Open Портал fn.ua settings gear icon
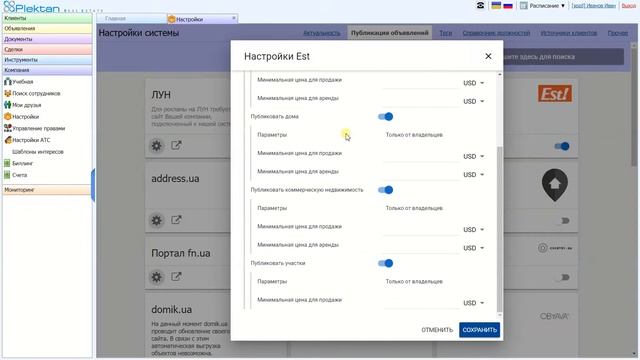640x360 pixels. click(156, 277)
